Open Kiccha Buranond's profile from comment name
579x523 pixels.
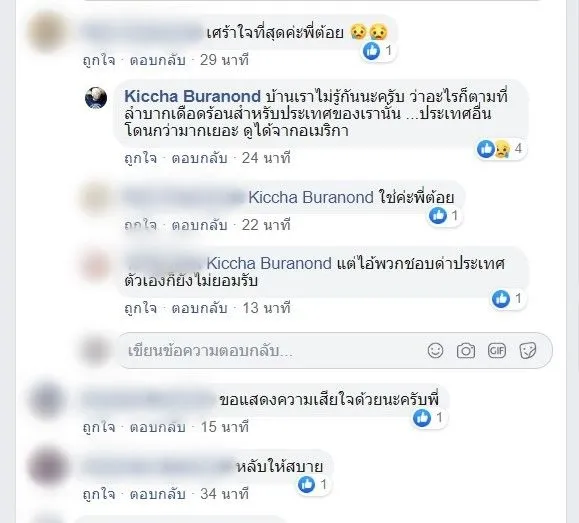[192, 96]
